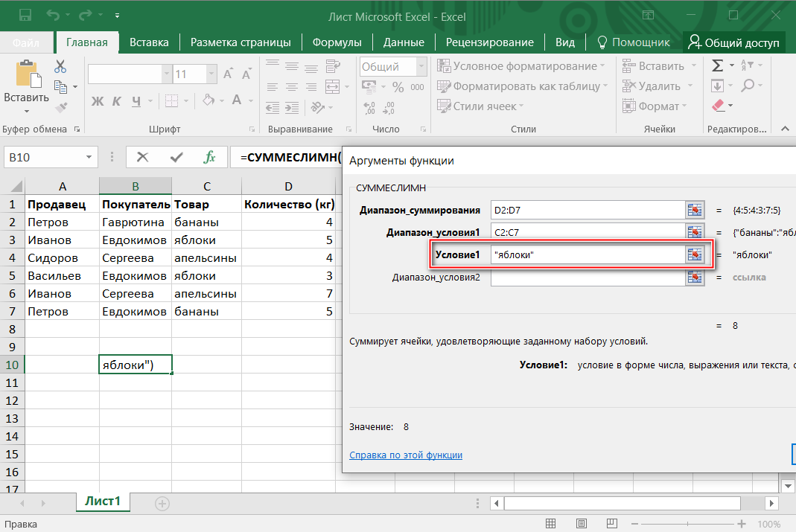This screenshot has height=532, width=796.
Task: Open the font size dropdown
Action: 211,74
